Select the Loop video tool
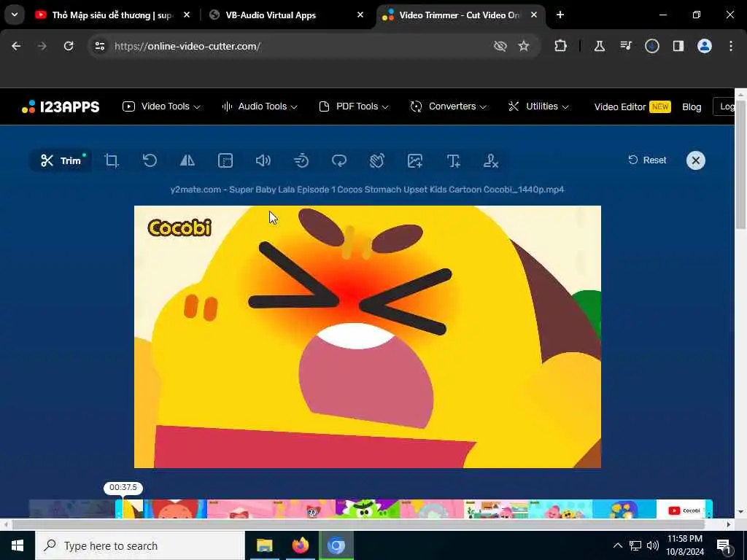Image resolution: width=747 pixels, height=560 pixels. [339, 160]
